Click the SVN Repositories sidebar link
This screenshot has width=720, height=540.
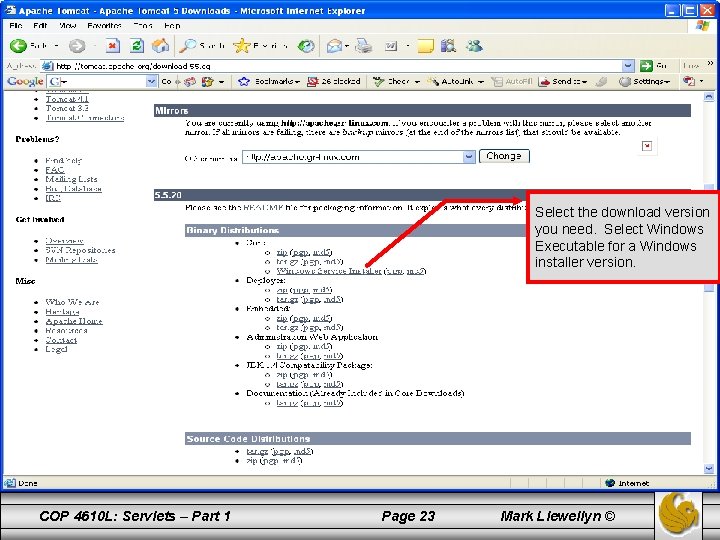(x=80, y=250)
